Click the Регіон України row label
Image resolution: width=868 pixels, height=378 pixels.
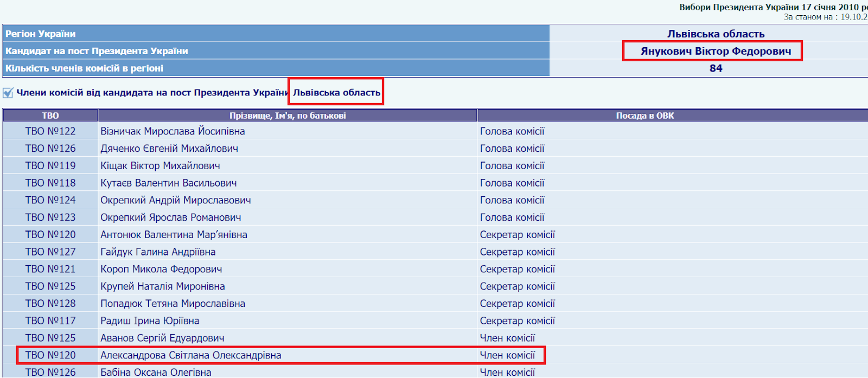coord(41,34)
